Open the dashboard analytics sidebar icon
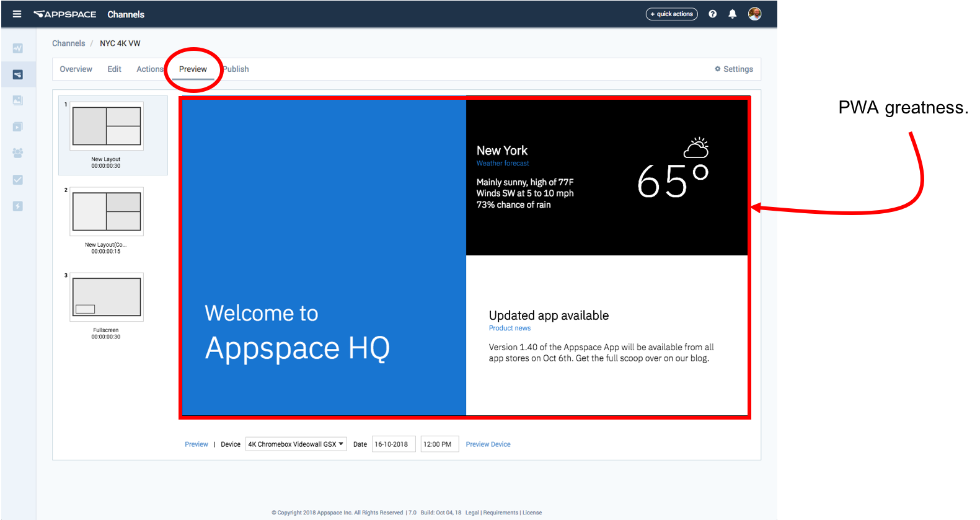This screenshot has width=980, height=520. (x=18, y=48)
